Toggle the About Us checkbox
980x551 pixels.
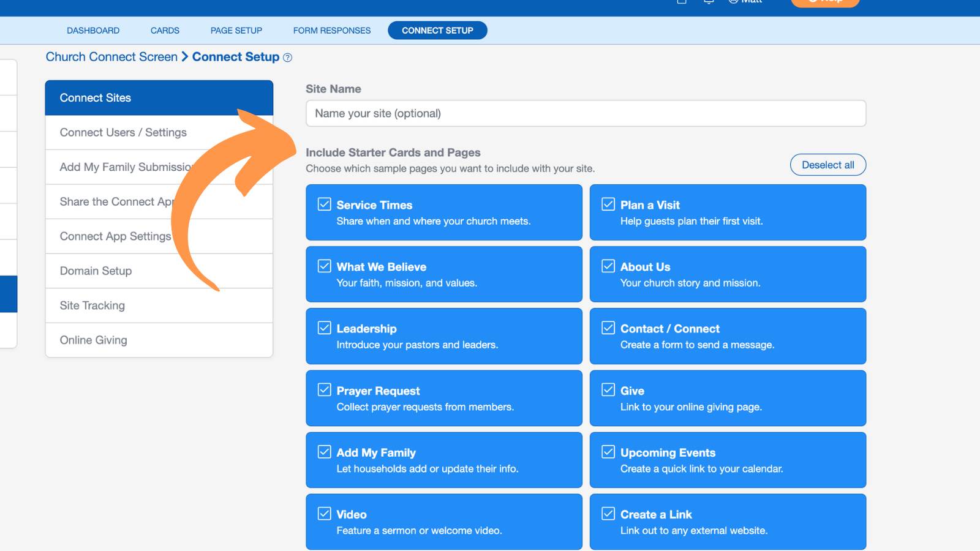[x=608, y=266]
